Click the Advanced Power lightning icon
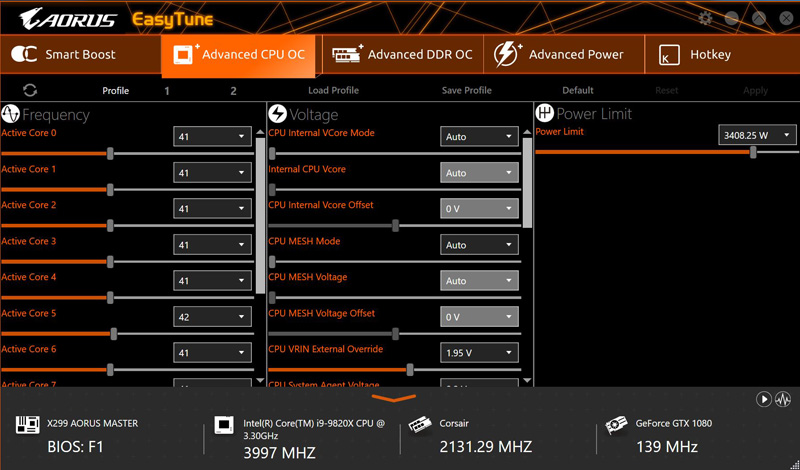The width and height of the screenshot is (800, 470). point(507,54)
